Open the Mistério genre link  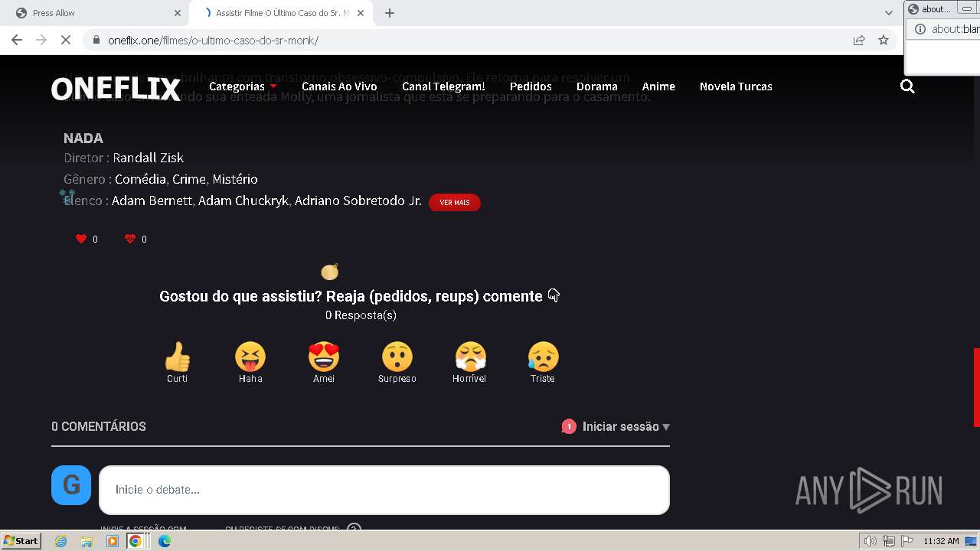click(235, 179)
